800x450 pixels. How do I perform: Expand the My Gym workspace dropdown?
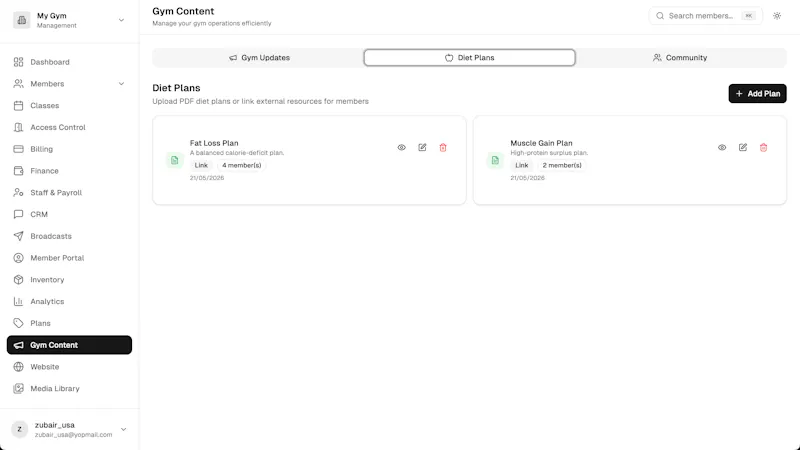point(121,20)
